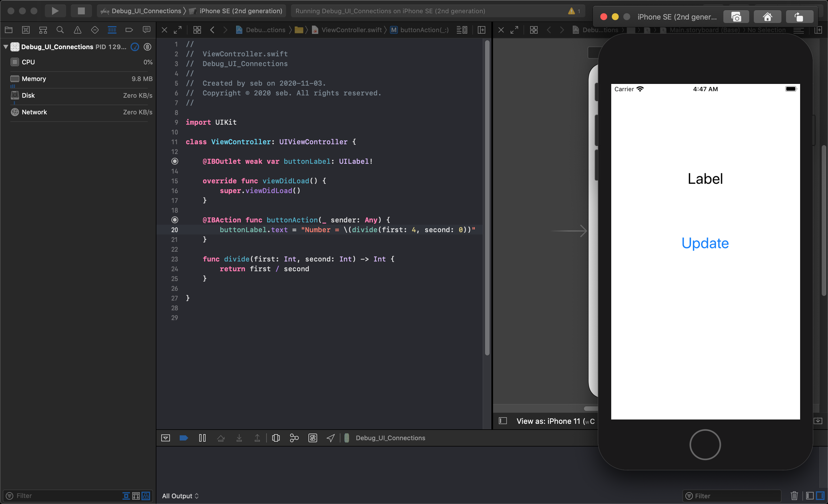Image resolution: width=828 pixels, height=504 pixels.
Task: Open the Breakpoint navigator icon
Action: pos(129,30)
